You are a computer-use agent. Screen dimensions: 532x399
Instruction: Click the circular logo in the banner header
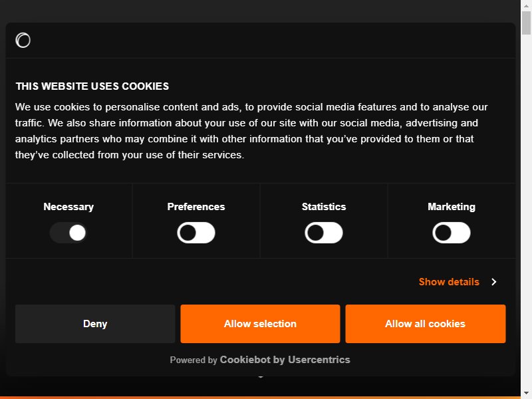[x=23, y=41]
